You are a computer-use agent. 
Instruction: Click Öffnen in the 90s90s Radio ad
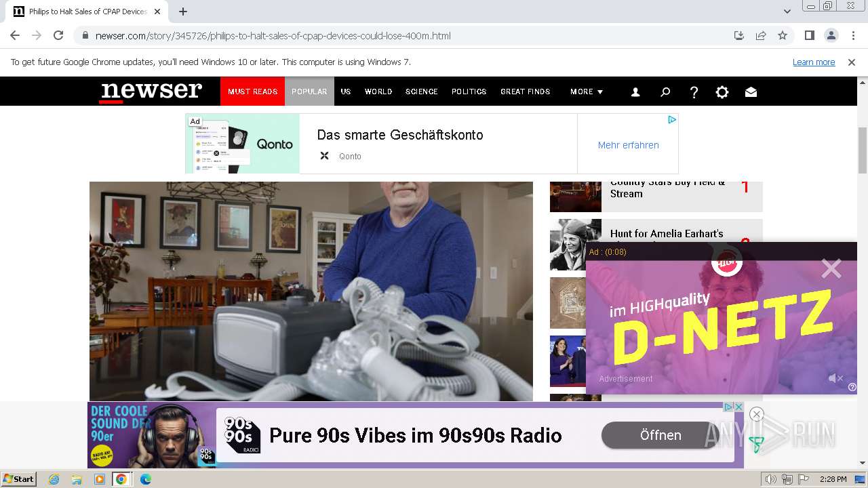click(x=660, y=435)
